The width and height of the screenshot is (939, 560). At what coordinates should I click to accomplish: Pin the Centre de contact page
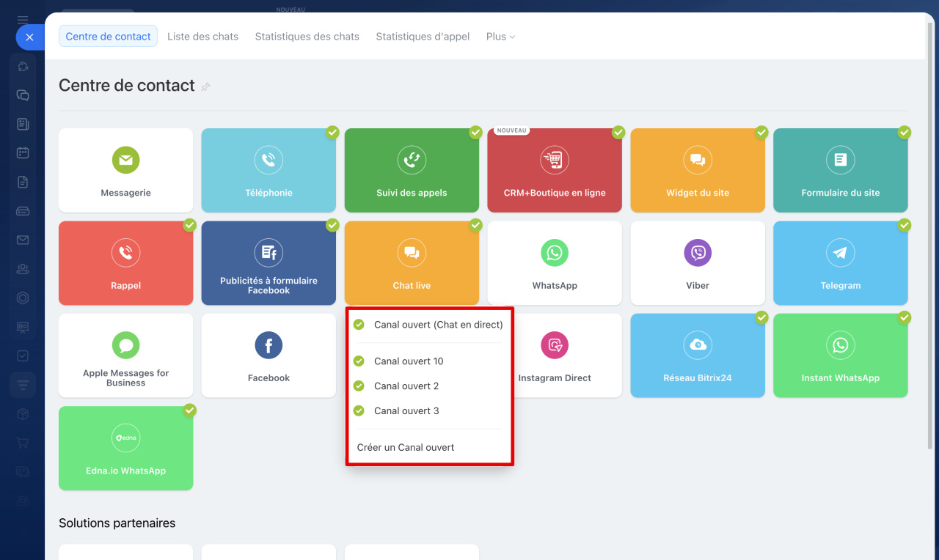tap(205, 86)
